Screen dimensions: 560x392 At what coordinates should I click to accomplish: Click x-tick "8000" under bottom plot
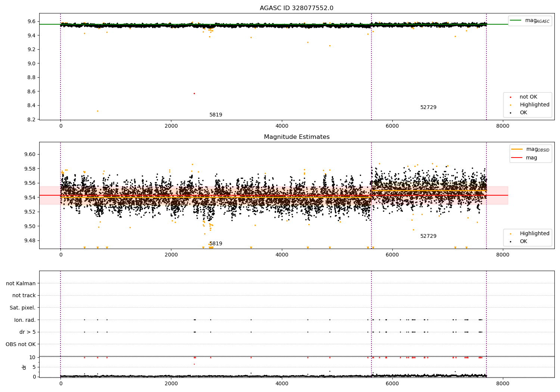click(x=503, y=383)
